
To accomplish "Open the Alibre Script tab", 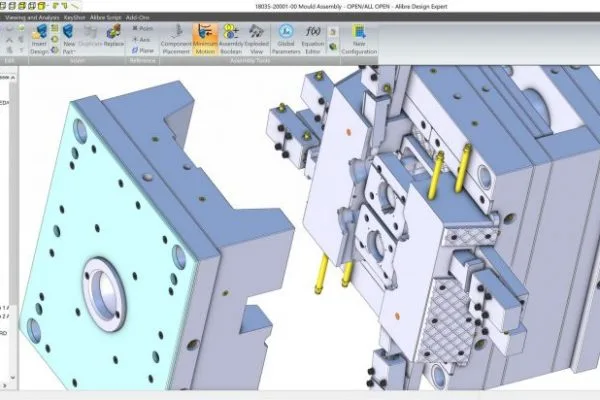I will (106, 18).
